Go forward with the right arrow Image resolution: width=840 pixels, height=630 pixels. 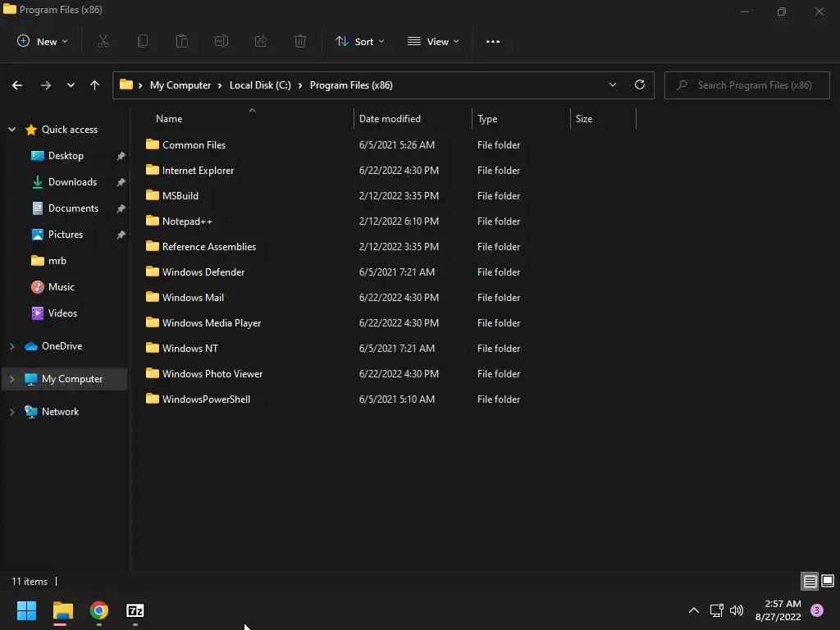(46, 85)
